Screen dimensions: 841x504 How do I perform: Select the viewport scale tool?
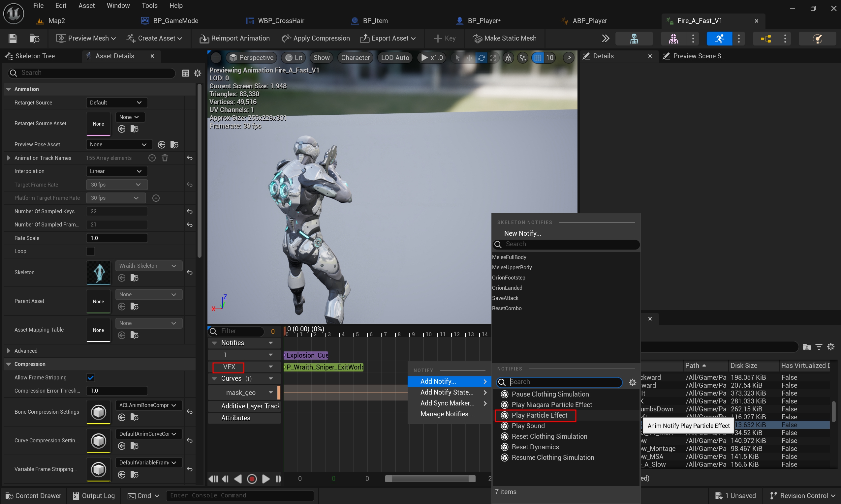(493, 58)
